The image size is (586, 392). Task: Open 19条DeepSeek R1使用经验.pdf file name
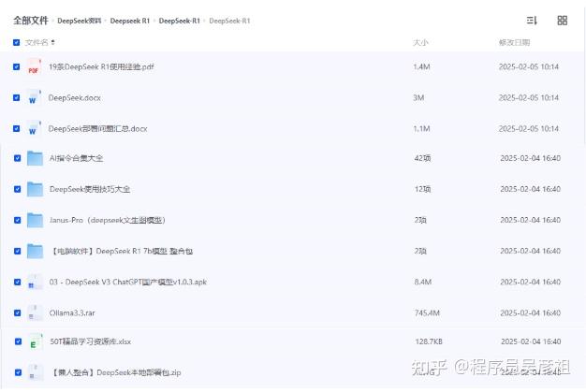click(x=101, y=66)
